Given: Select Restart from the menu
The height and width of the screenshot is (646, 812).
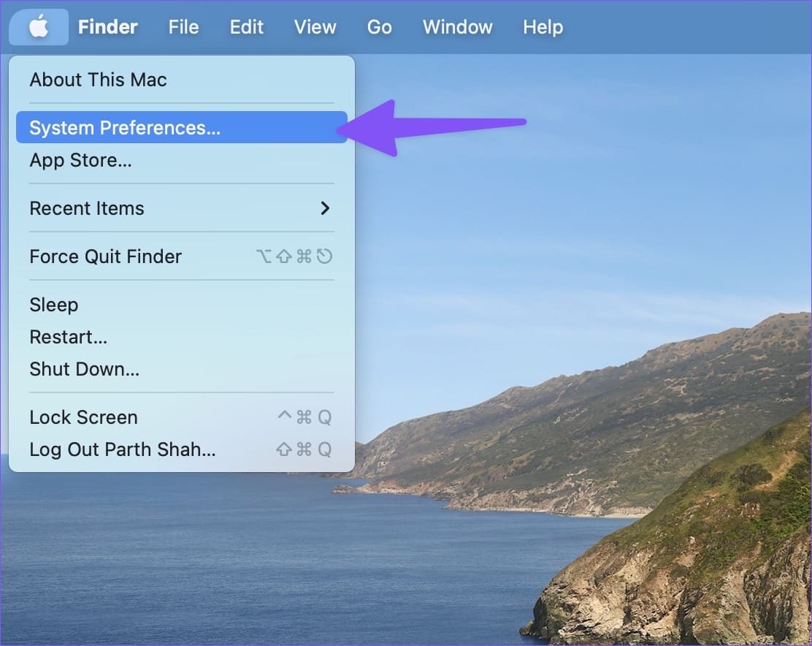Looking at the screenshot, I should click(68, 337).
